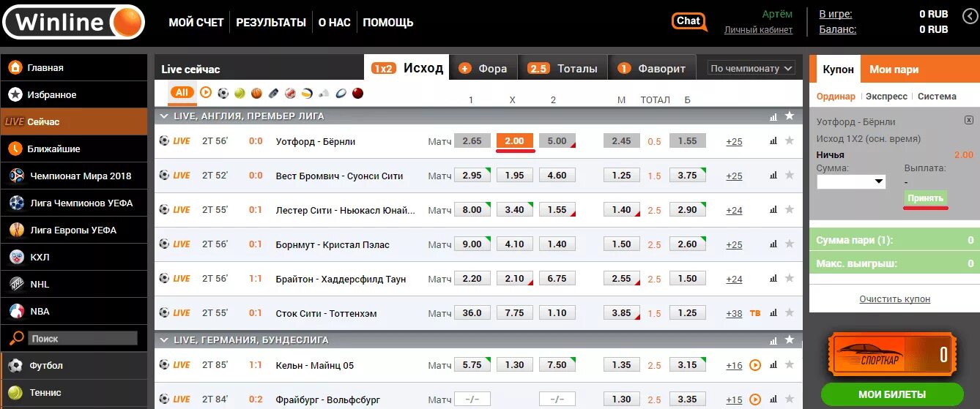Open the Мои пари tab
This screenshot has width=980, height=409.
(894, 70)
